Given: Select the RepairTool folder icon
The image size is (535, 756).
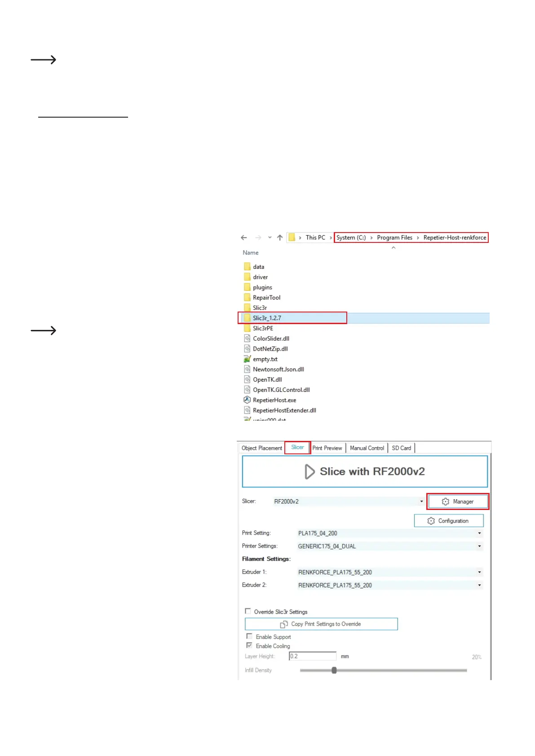Looking at the screenshot, I should click(247, 297).
